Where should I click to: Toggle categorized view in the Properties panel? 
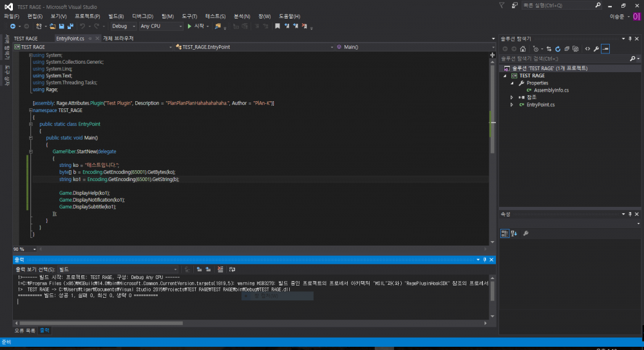pos(506,233)
